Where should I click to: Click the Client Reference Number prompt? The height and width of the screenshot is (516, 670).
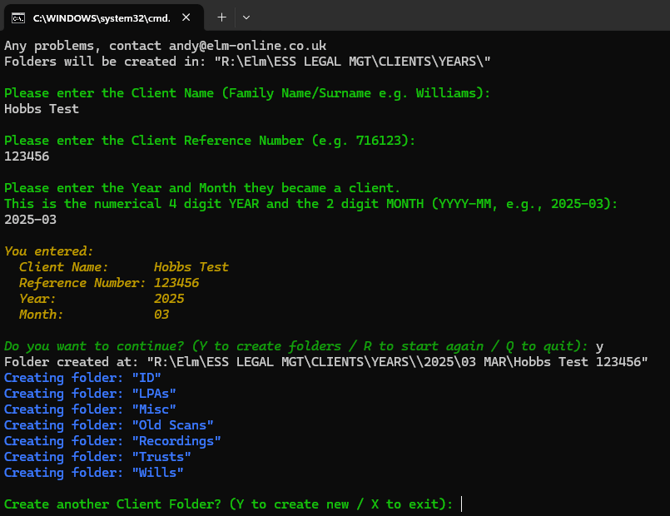point(210,141)
